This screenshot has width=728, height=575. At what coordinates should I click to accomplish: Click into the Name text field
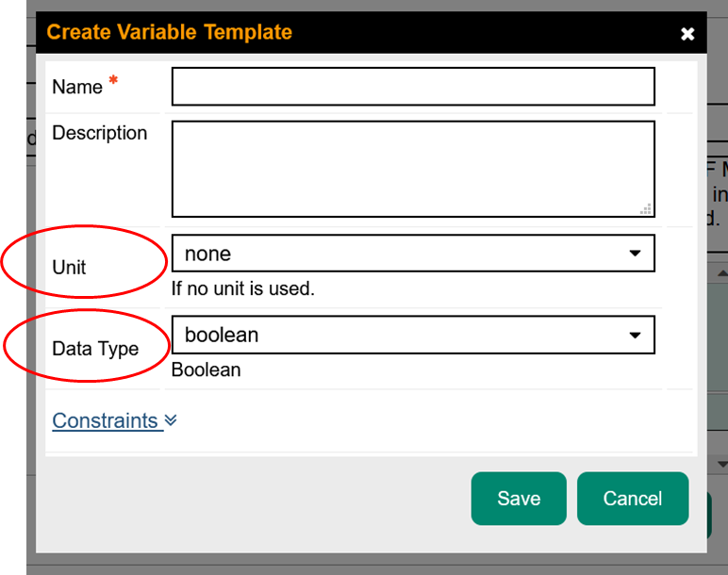click(x=413, y=87)
